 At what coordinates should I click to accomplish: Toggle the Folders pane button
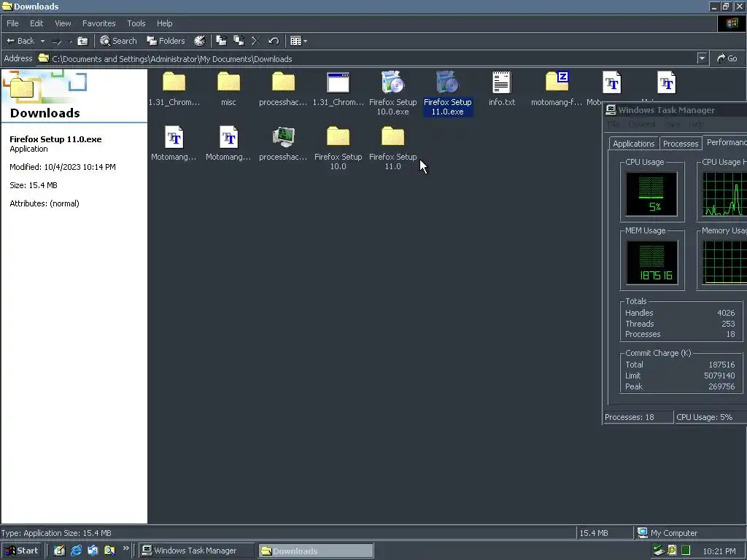[x=166, y=41]
